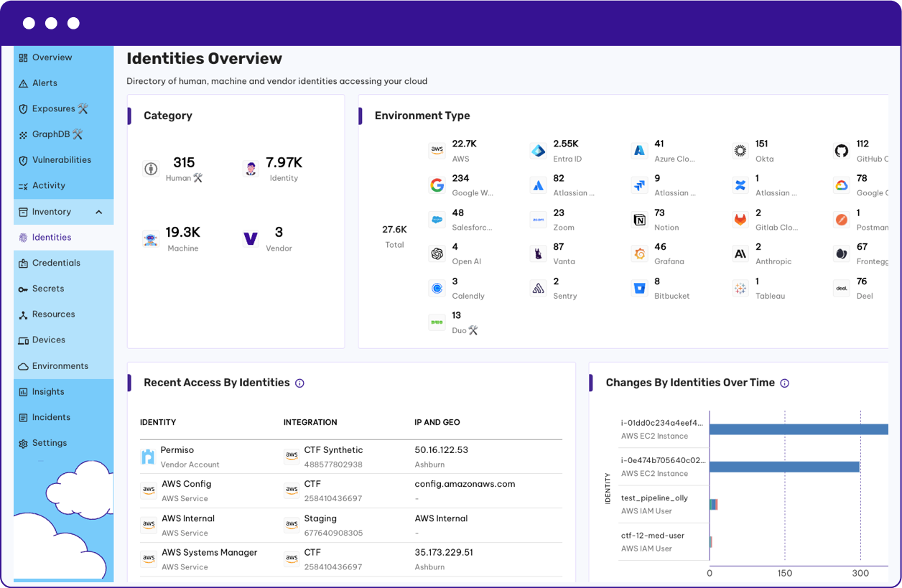This screenshot has height=588, width=902.
Task: Click the Vendor category icon
Action: [x=250, y=238]
